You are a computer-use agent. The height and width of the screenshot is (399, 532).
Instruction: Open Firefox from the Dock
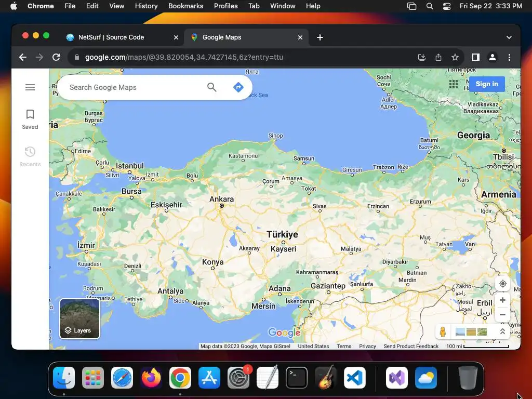[151, 378]
